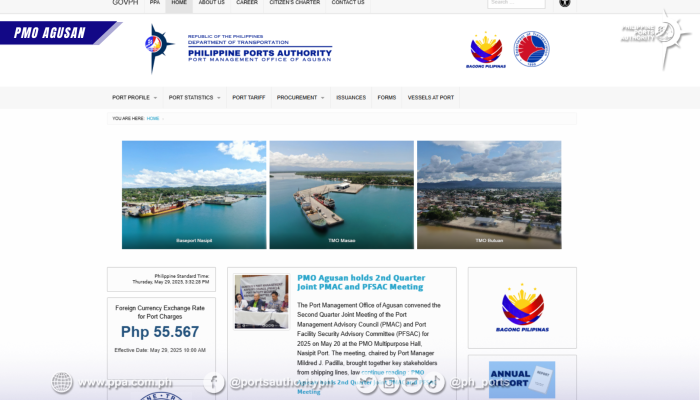
Task: Expand the Port Profile dropdown menu
Action: pos(134,97)
